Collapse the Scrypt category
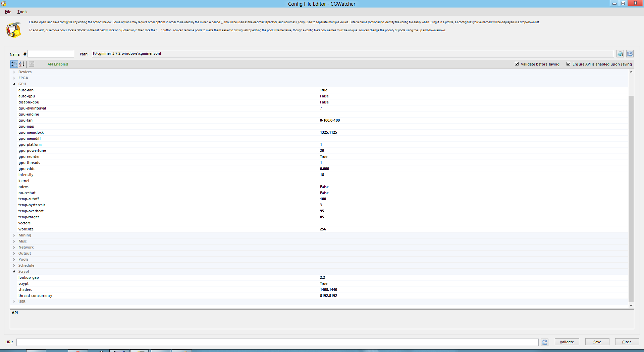Viewport: 644px width, 352px height. (14, 271)
